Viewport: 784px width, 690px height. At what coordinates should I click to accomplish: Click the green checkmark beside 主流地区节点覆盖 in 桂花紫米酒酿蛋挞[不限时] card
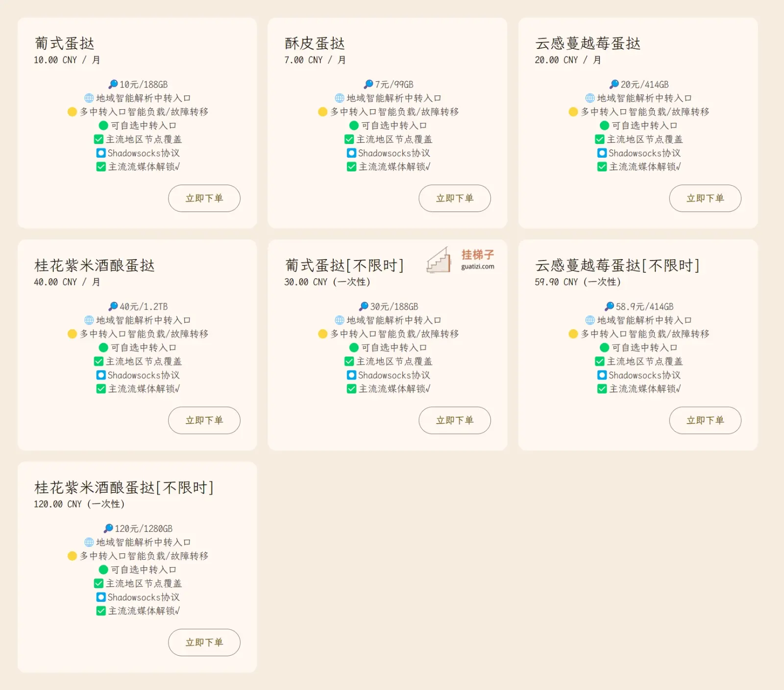(98, 583)
